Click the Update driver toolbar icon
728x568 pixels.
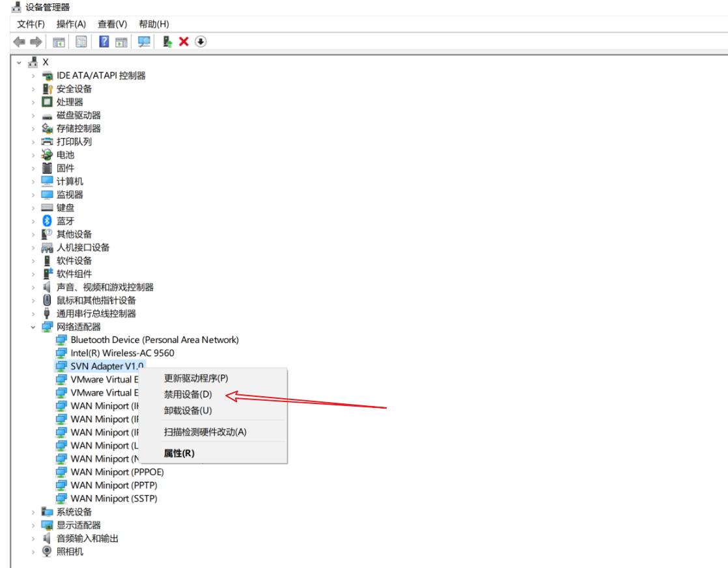coord(167,41)
